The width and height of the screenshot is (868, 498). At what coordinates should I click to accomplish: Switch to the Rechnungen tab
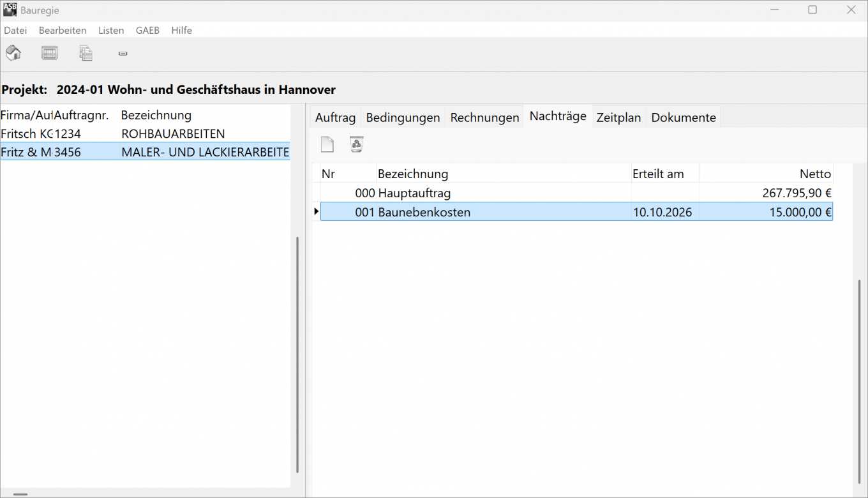point(484,117)
